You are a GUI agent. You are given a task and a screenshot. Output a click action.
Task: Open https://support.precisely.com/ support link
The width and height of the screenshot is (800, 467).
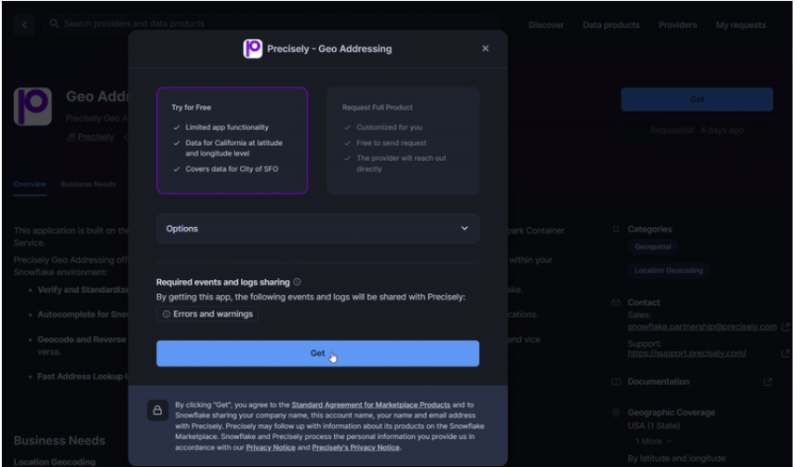[x=687, y=353]
